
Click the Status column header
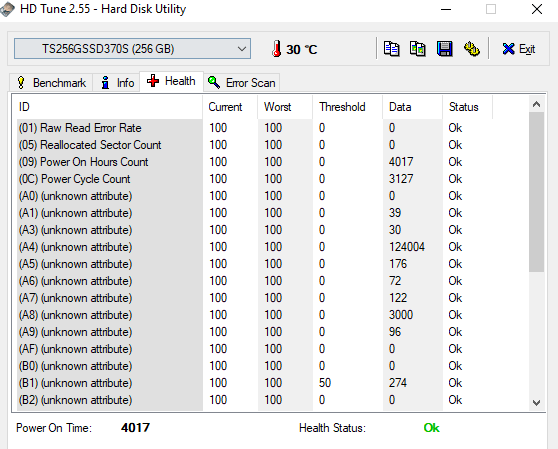coord(468,107)
